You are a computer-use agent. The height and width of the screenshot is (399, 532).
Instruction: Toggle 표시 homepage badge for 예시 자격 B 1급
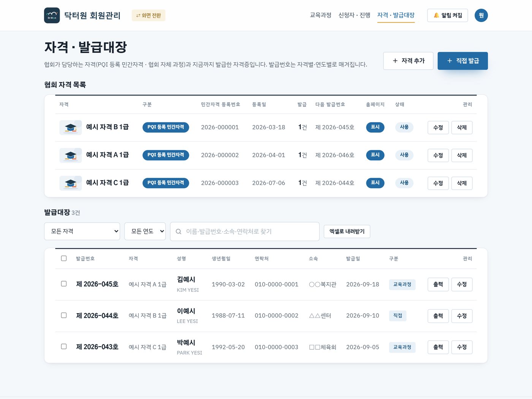[375, 127]
